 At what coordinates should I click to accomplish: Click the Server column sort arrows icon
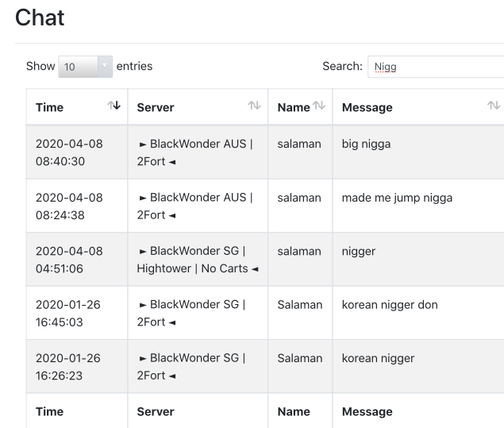click(x=254, y=105)
